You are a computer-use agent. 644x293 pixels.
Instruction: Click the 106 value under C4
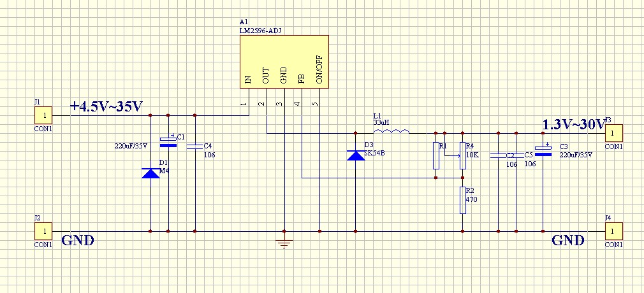pyautogui.click(x=210, y=155)
